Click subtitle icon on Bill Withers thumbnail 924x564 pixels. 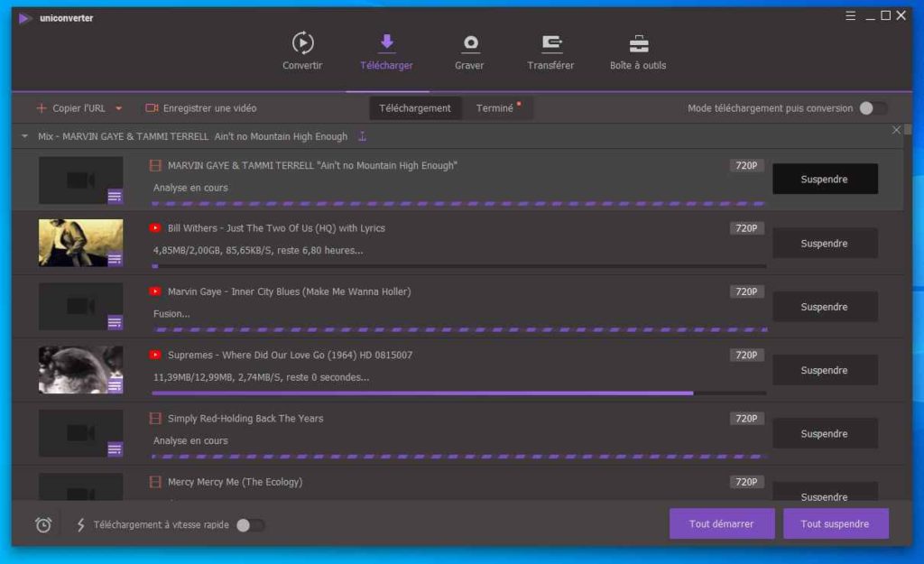pos(115,259)
